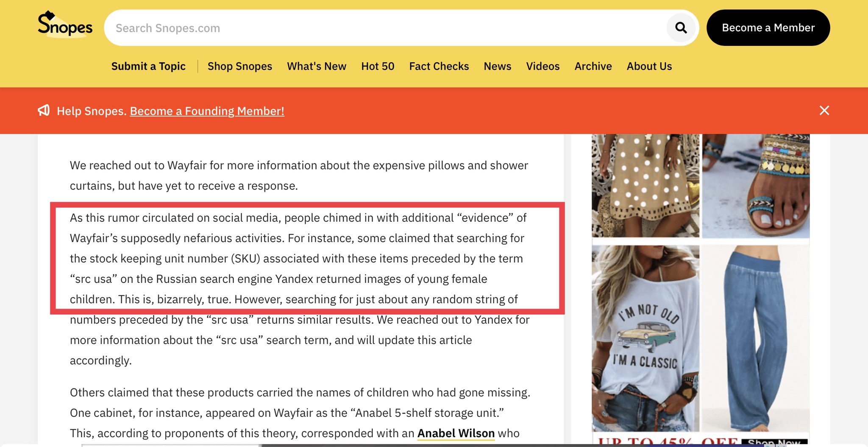Dismiss the orange Help Snopes banner
The width and height of the screenshot is (868, 447).
[x=824, y=111]
